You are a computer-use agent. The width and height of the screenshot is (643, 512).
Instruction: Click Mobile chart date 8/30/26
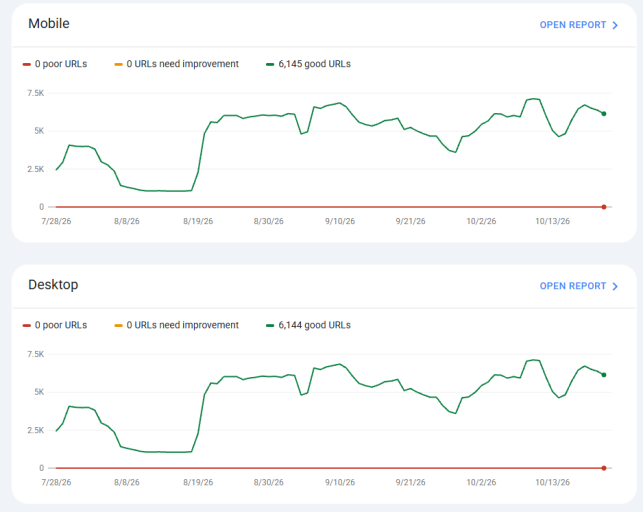point(269,221)
